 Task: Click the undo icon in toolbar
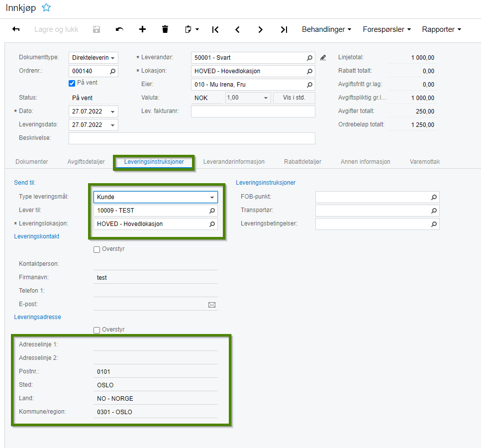tap(119, 29)
